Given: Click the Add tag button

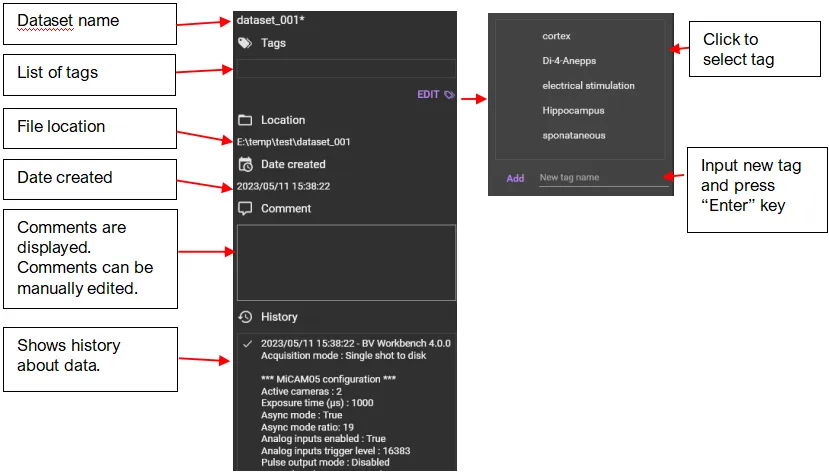Looking at the screenshot, I should coord(515,178).
